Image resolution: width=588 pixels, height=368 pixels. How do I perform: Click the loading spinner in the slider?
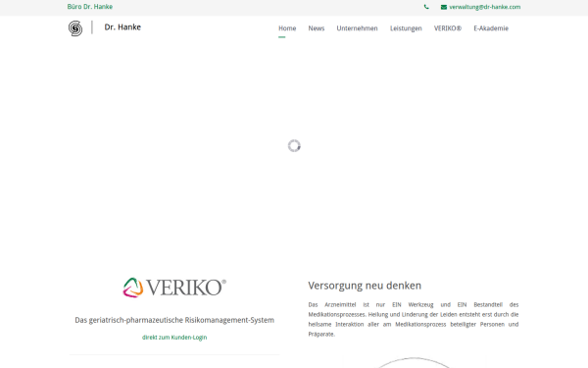pos(294,145)
